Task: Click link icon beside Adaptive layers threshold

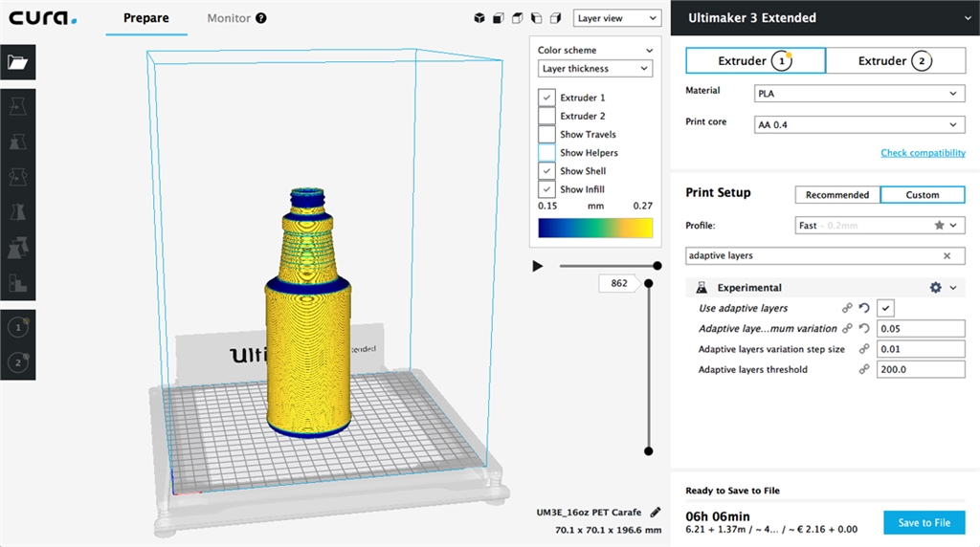Action: pyautogui.click(x=863, y=369)
